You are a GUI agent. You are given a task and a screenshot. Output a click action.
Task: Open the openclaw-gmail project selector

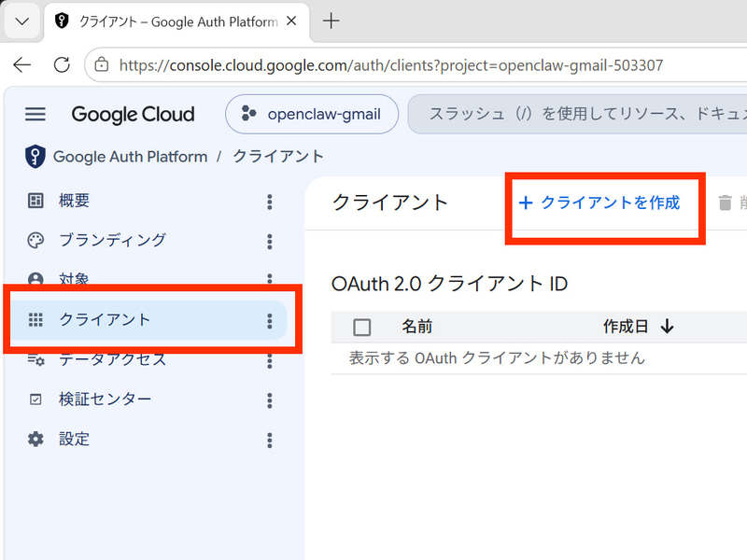point(312,114)
